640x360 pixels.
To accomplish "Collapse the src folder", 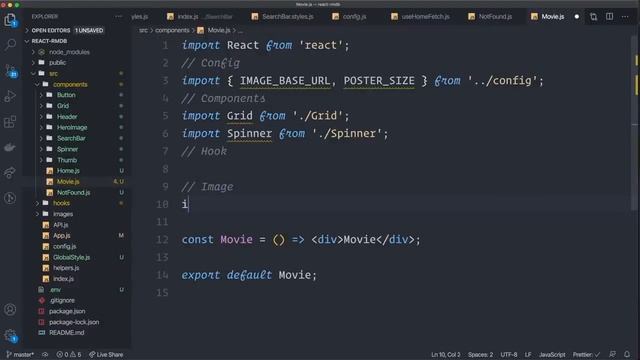I will click(x=53, y=73).
